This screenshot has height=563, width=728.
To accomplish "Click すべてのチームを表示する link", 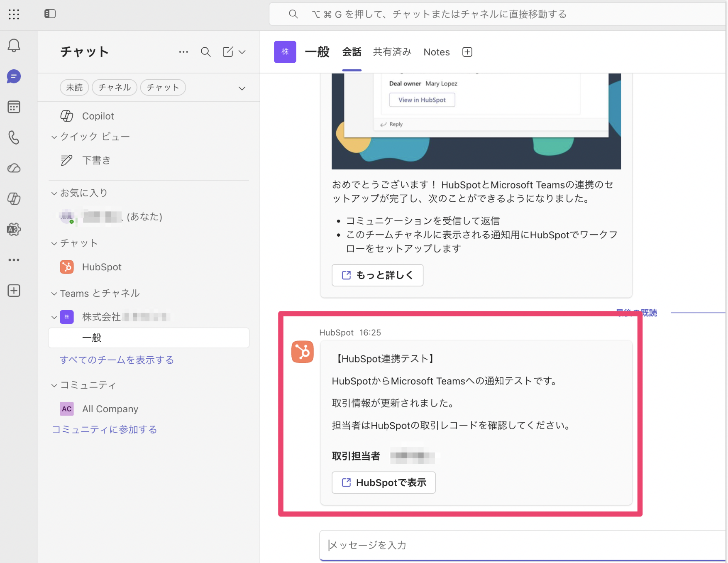I will coord(117,360).
